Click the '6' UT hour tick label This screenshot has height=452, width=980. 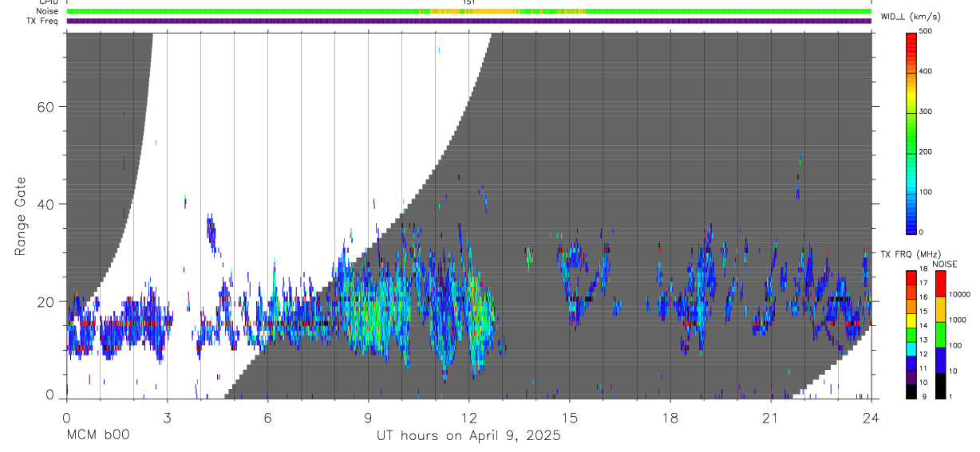pyautogui.click(x=267, y=418)
